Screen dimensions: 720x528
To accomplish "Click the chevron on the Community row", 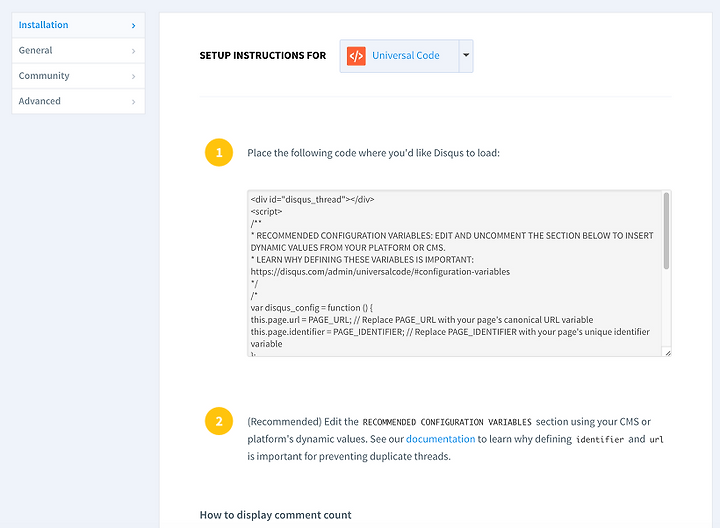I will point(134,76).
